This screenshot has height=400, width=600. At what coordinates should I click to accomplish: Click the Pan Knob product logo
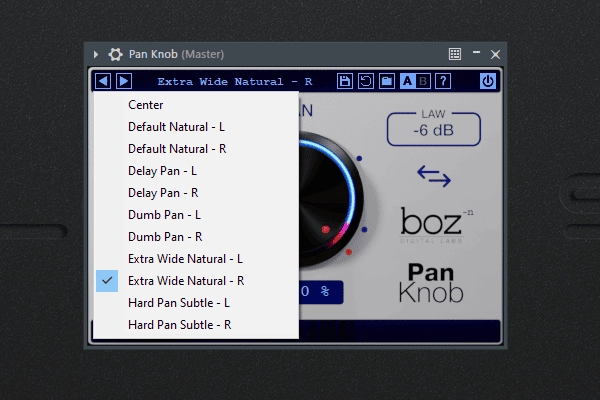pos(431,283)
